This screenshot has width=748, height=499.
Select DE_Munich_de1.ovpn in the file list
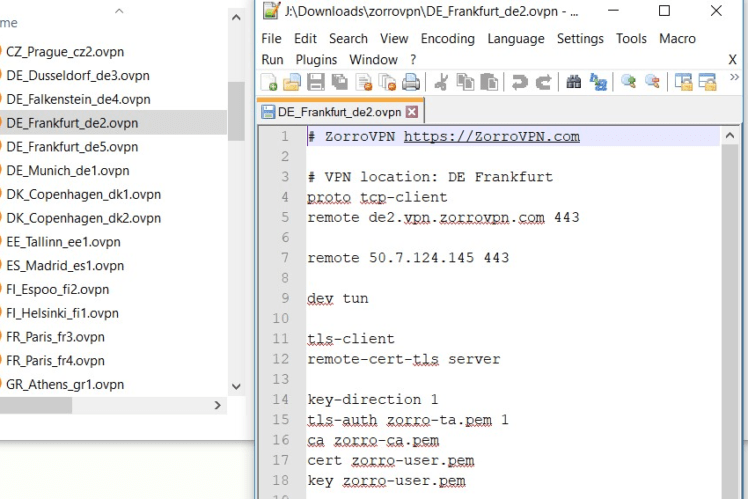pos(67,170)
